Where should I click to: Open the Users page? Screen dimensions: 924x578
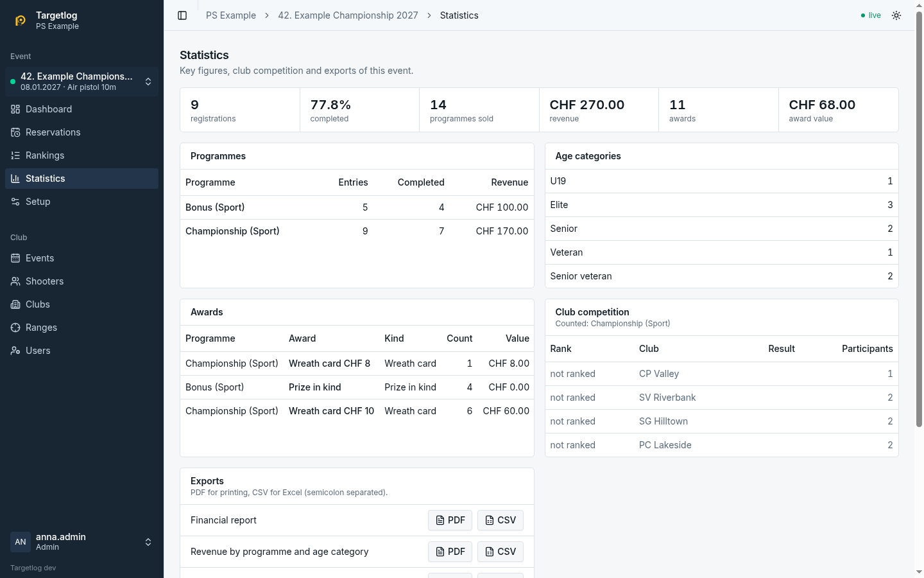[81, 351]
